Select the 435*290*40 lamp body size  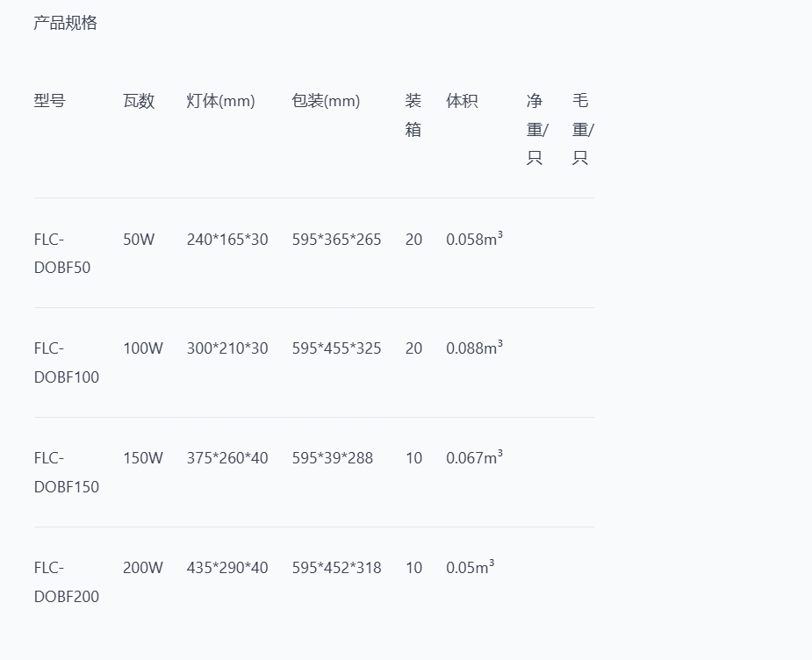click(227, 568)
